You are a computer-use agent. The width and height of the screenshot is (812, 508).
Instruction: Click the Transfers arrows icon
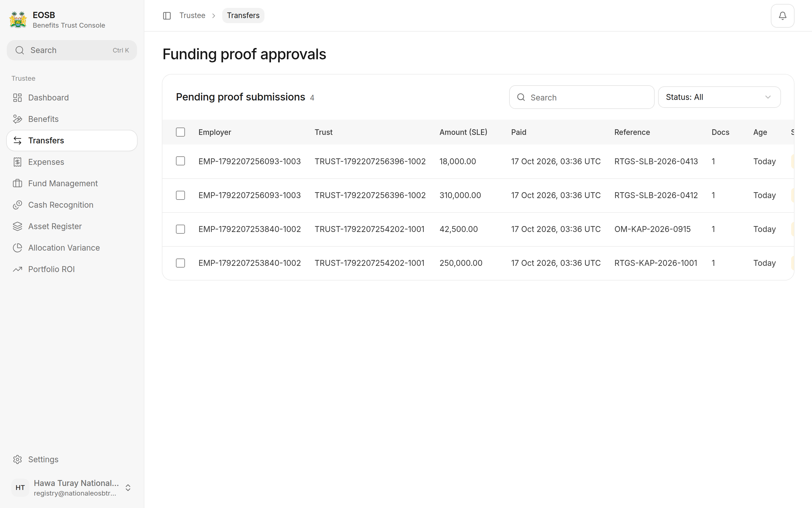(x=17, y=141)
